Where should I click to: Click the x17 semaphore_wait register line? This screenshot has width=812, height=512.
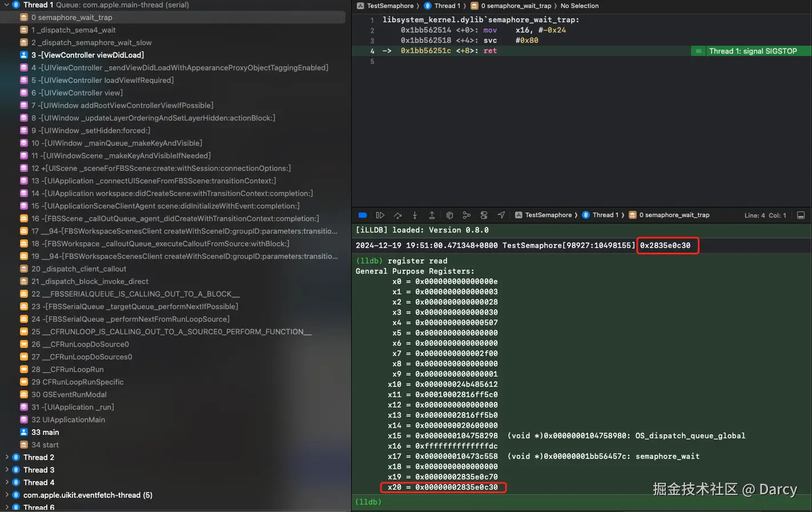(544, 457)
